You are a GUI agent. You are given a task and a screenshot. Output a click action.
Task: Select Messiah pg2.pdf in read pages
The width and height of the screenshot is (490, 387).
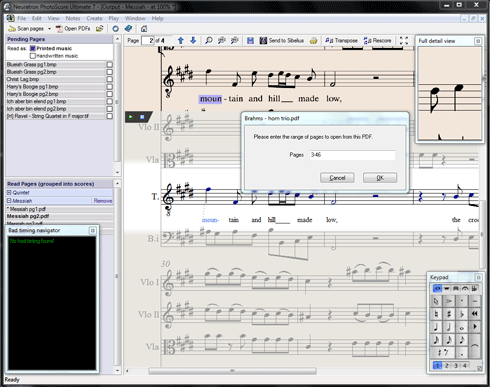click(x=27, y=216)
